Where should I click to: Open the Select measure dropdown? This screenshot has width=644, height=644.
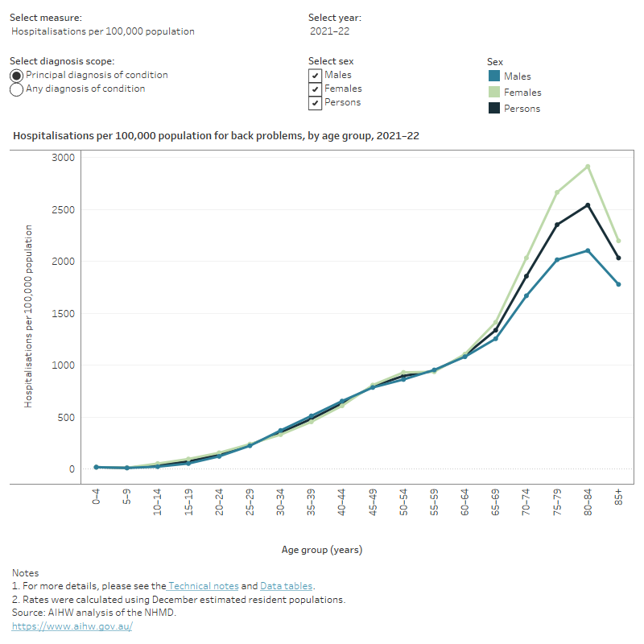point(103,31)
